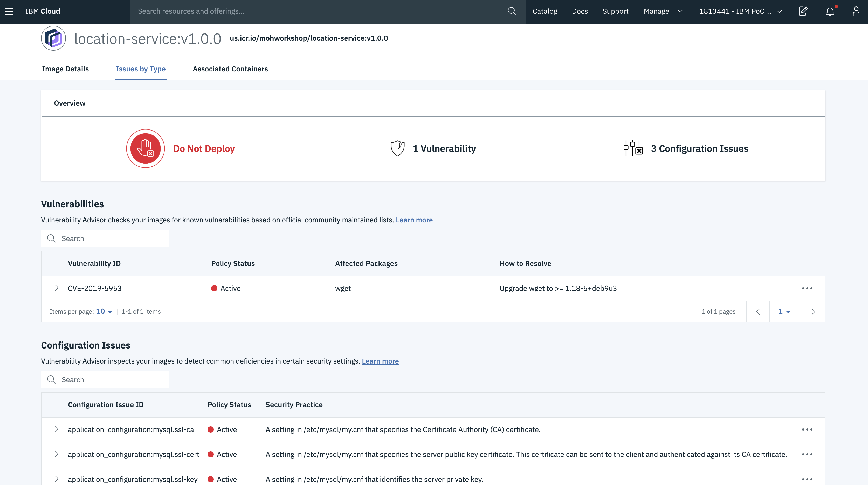Open the user profile avatar icon

pyautogui.click(x=856, y=11)
